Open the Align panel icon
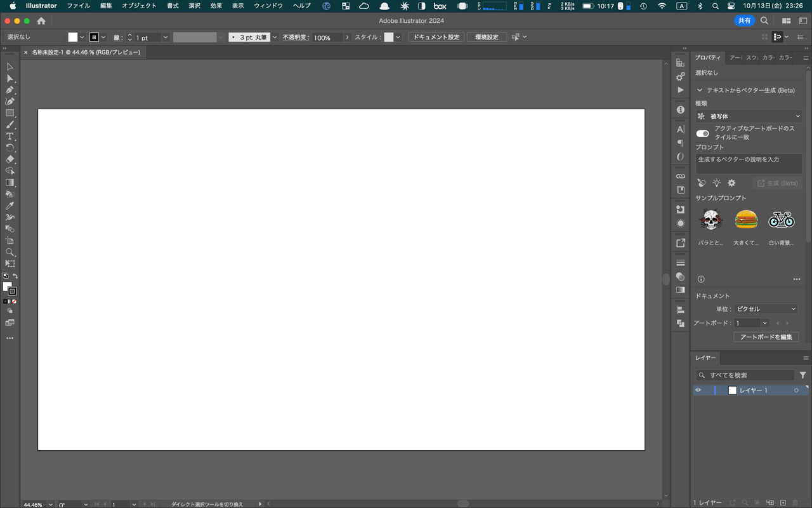 (681, 310)
